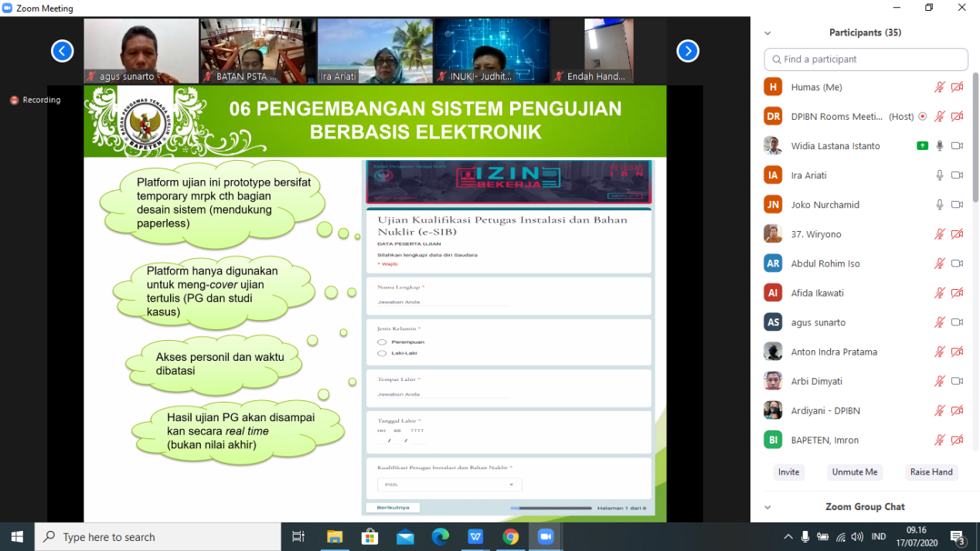The width and height of the screenshot is (980, 551).
Task: Select INUKI- Judhit video thumbnail
Action: 492,51
